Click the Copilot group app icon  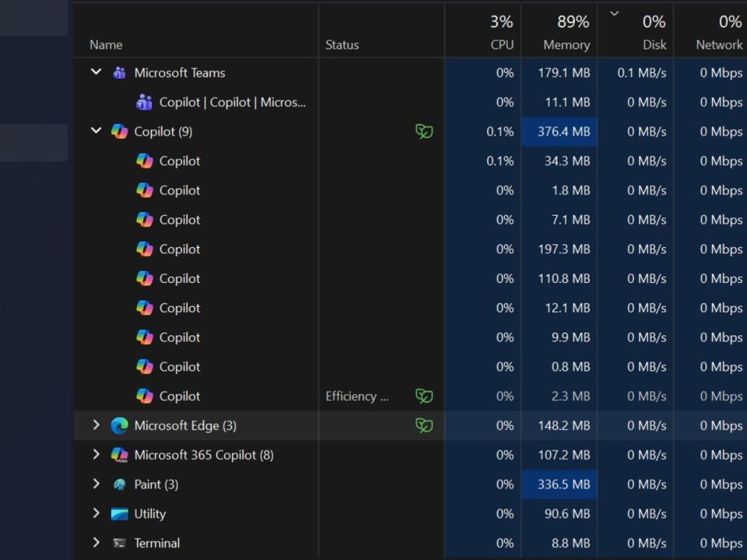119,131
